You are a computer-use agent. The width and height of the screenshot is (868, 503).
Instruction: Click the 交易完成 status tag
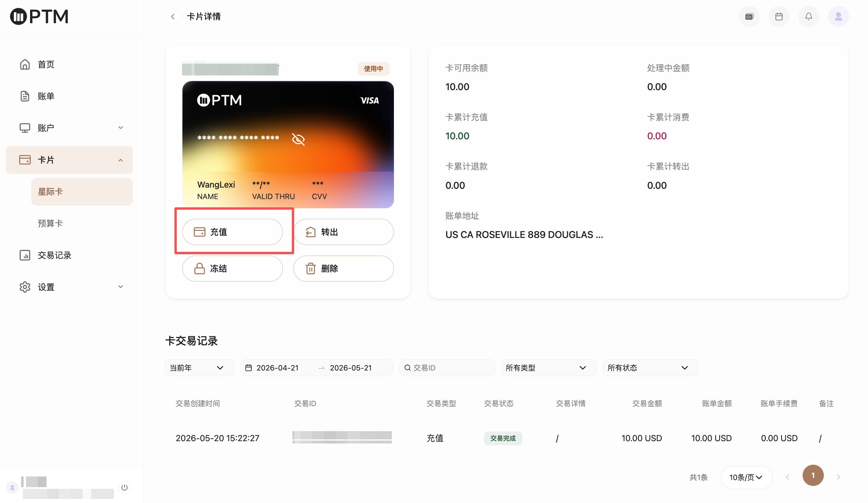[503, 438]
